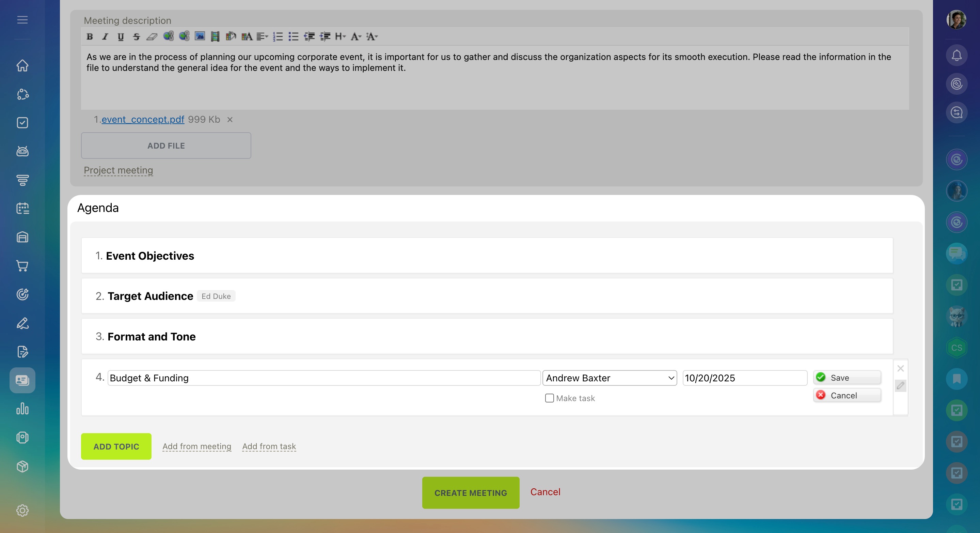The height and width of the screenshot is (533, 980).
Task: Expand the text alignment dropdown
Action: pyautogui.click(x=262, y=36)
